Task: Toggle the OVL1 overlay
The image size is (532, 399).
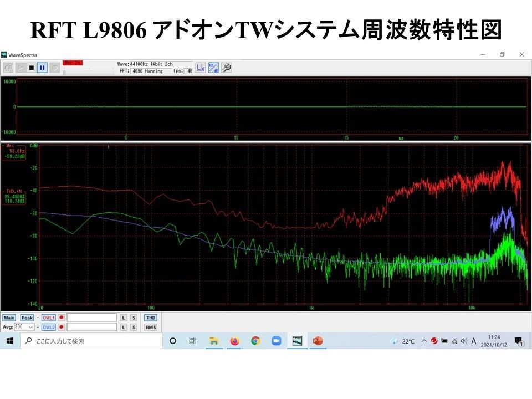Action: [x=49, y=318]
